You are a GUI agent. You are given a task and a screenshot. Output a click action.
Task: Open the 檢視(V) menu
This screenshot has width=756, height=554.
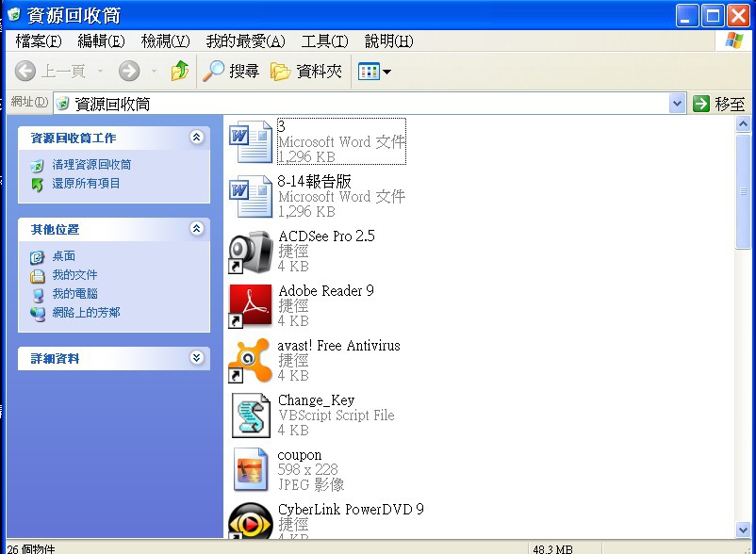(x=165, y=41)
